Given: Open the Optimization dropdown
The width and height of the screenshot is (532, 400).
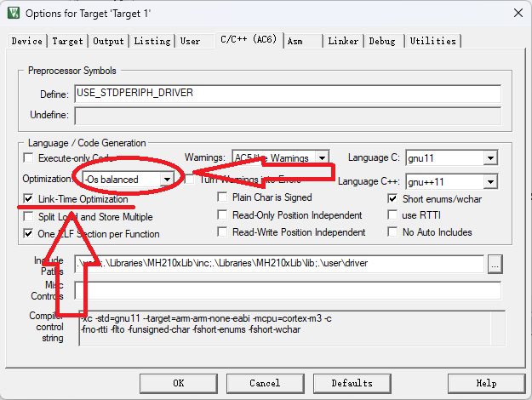Looking at the screenshot, I should tap(167, 179).
